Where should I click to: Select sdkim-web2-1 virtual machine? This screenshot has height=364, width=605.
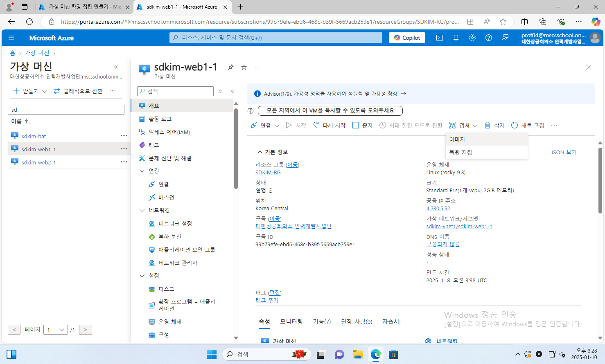point(38,162)
